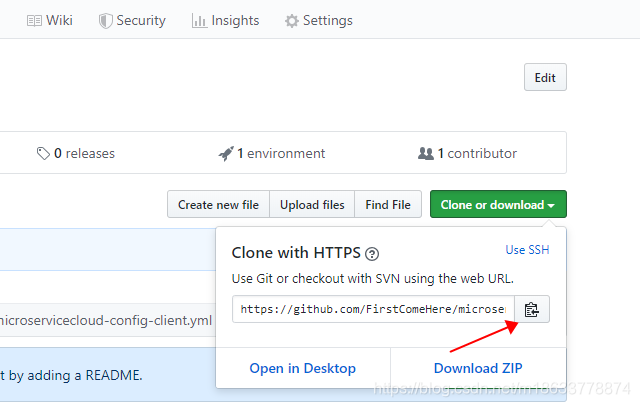
Task: Select the HTTPS clone URL field
Action: [x=373, y=309]
